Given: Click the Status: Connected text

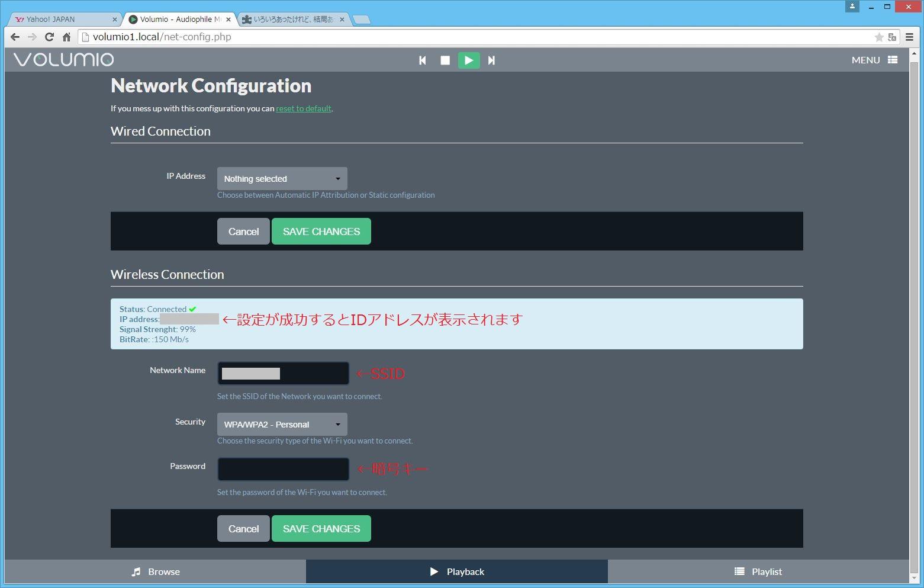Looking at the screenshot, I should click(x=153, y=309).
